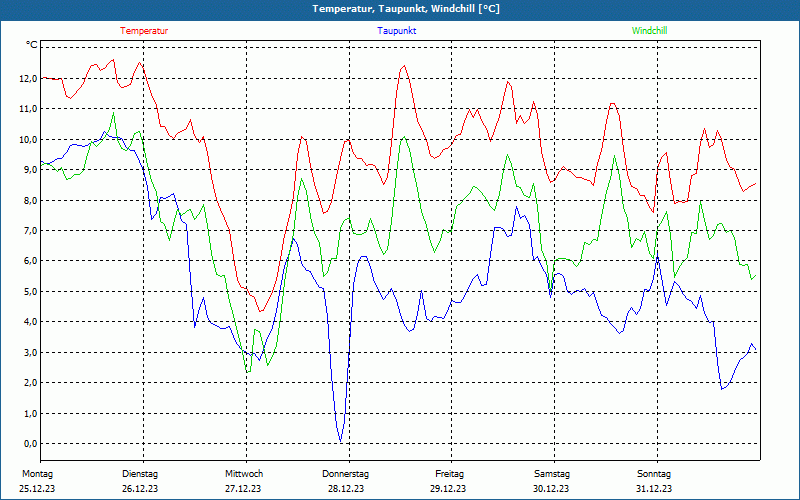Click the date 31.12.23
The width and height of the screenshot is (800, 500).
tap(654, 489)
